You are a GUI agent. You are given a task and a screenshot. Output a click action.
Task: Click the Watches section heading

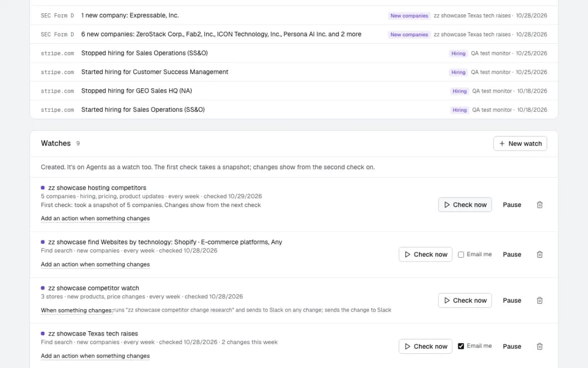(x=56, y=143)
